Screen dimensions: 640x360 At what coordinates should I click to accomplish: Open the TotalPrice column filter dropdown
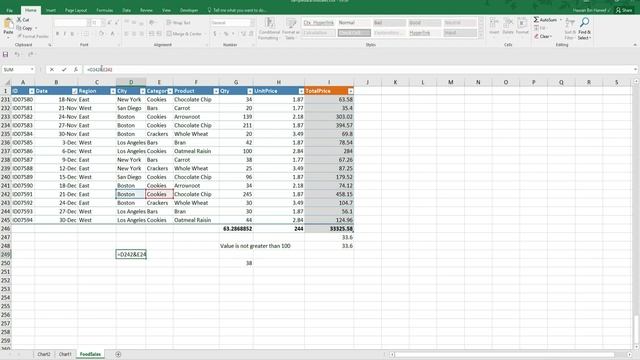point(350,91)
